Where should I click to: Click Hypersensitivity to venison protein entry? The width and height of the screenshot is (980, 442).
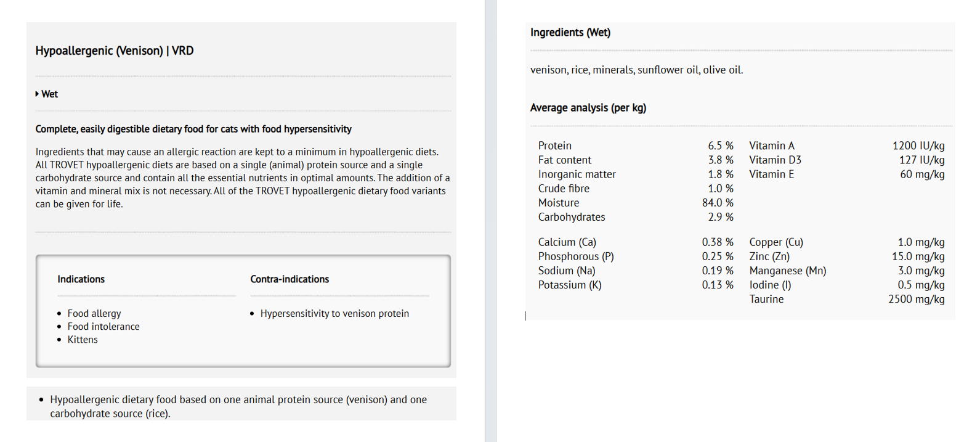coord(334,314)
